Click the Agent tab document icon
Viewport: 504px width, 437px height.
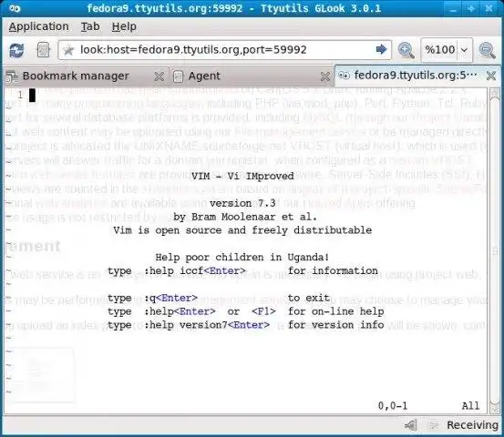pyautogui.click(x=178, y=76)
